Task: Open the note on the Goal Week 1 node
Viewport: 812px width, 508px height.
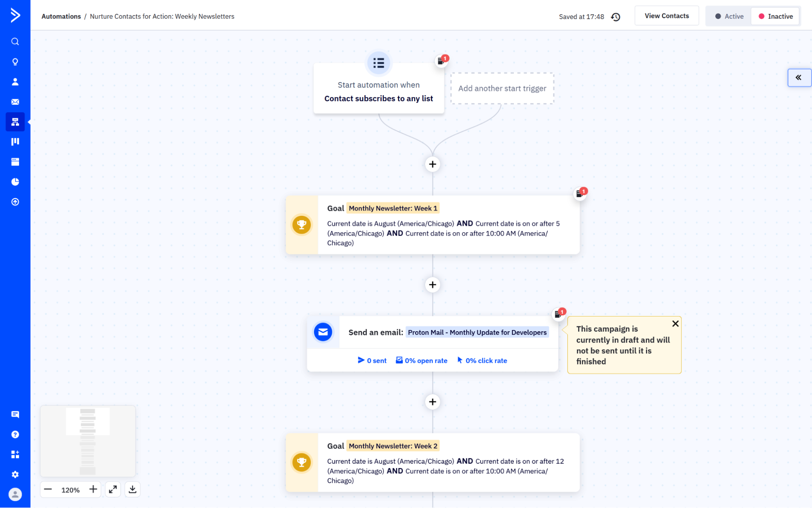Action: coord(580,193)
